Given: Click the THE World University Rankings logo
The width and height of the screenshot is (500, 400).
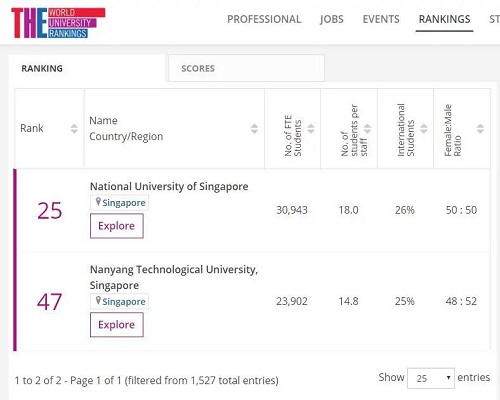Looking at the screenshot, I should [58, 23].
